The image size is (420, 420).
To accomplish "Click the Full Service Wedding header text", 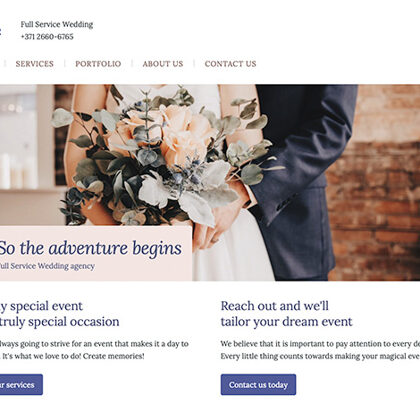I will click(x=57, y=24).
